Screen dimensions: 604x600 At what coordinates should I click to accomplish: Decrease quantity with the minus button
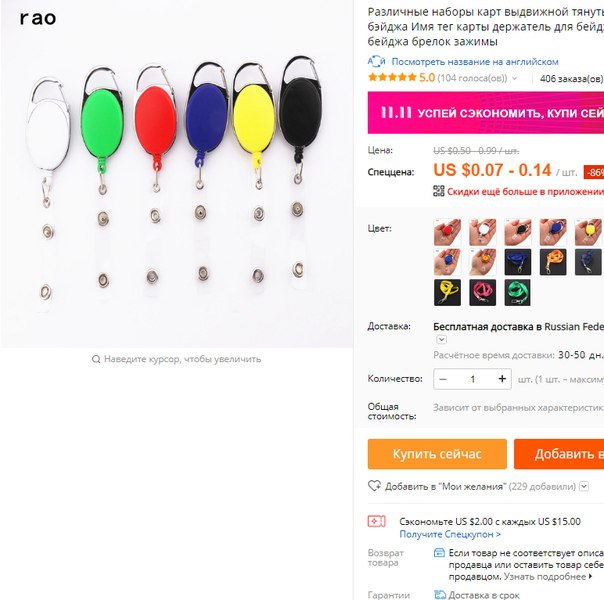pos(443,379)
